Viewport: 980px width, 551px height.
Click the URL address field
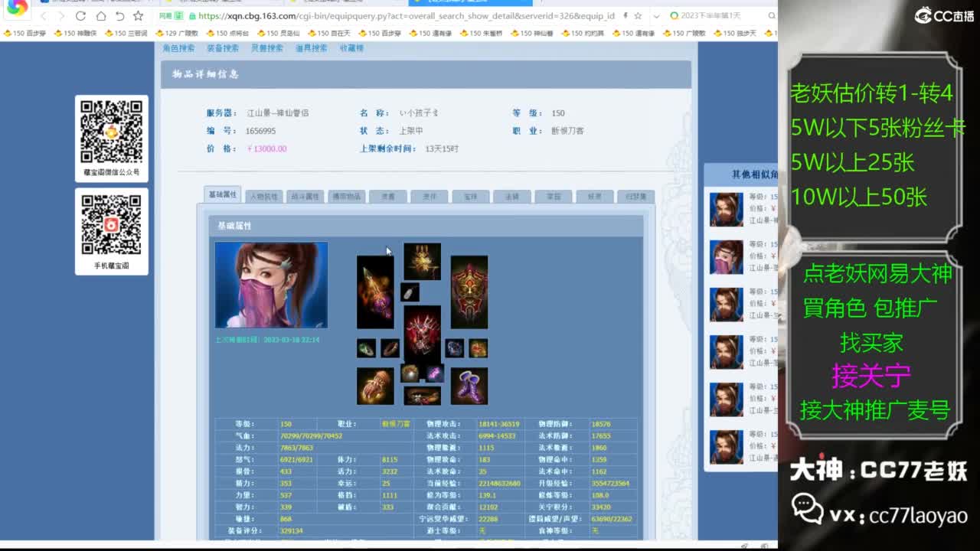coord(406,16)
